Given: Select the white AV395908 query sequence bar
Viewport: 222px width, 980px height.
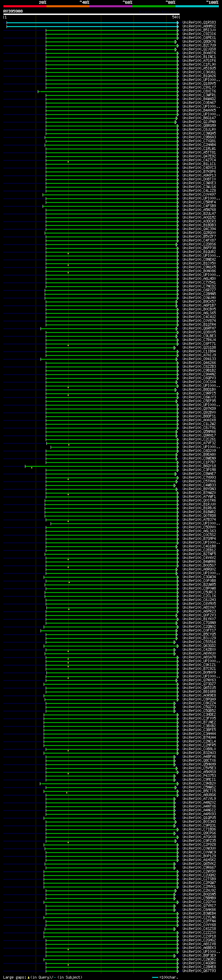Looking at the screenshot, I should [x=92, y=14].
